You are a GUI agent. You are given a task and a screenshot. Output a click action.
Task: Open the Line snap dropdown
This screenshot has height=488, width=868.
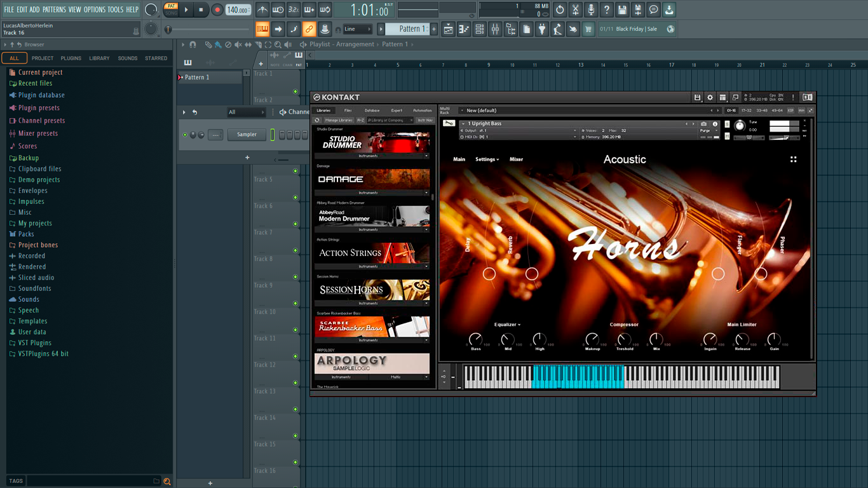point(357,29)
